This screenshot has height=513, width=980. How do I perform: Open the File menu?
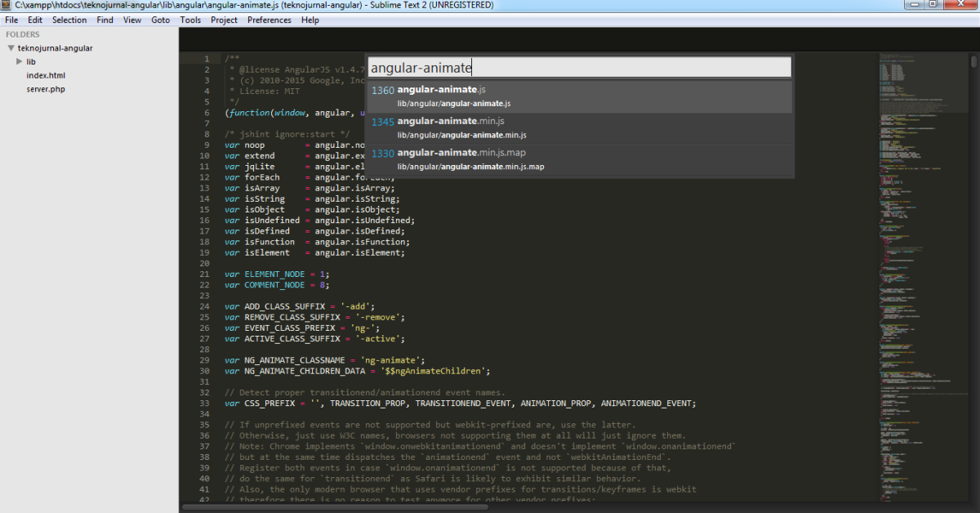pos(11,20)
